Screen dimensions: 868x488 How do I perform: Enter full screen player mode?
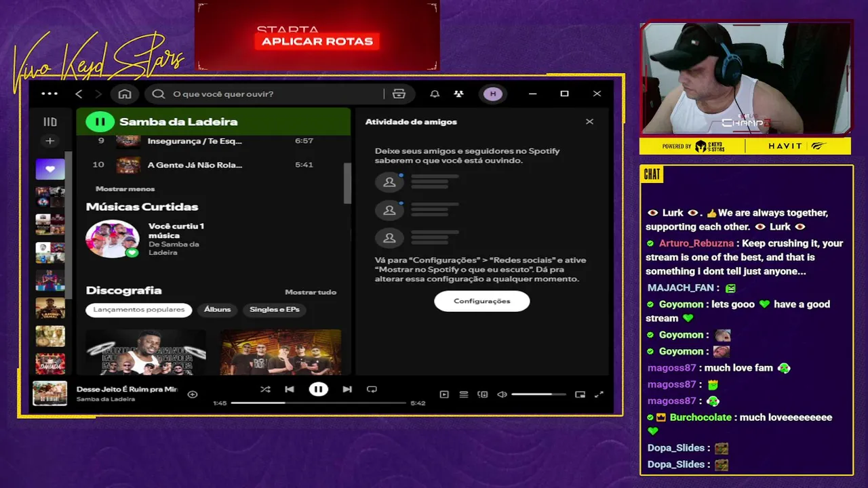tap(599, 394)
